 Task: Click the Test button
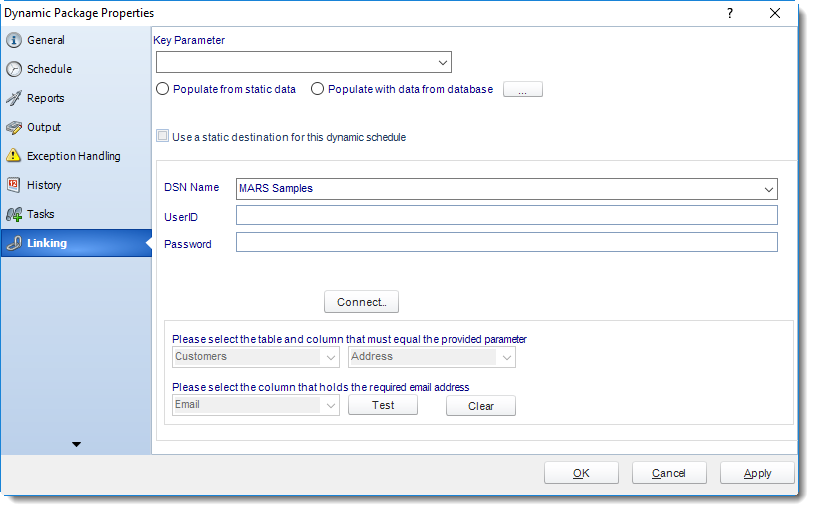pyautogui.click(x=383, y=405)
